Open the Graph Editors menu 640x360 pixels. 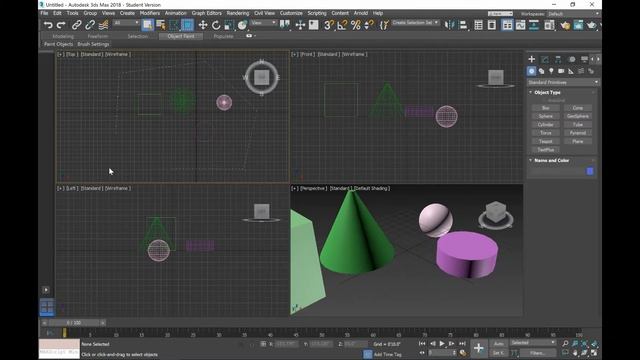(207, 13)
